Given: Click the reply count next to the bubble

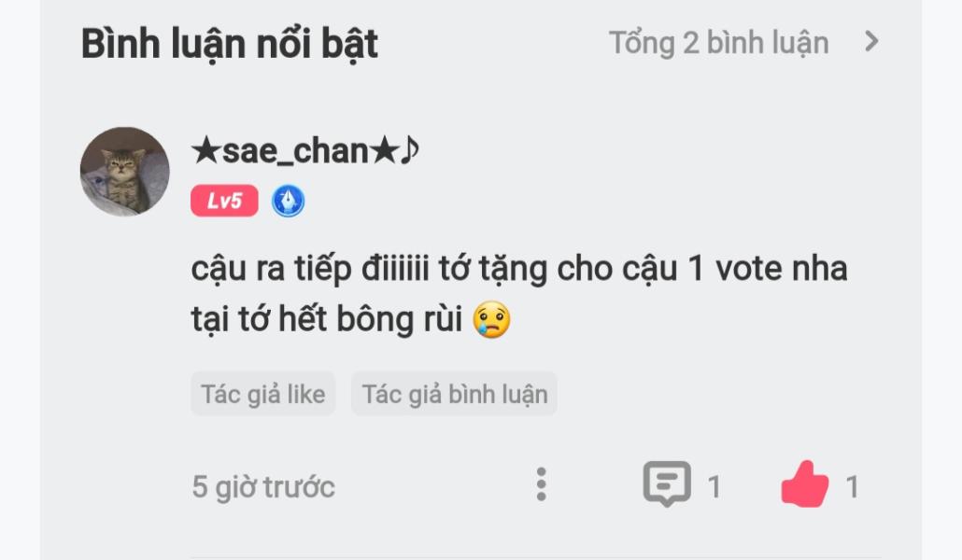Looking at the screenshot, I should (x=714, y=487).
